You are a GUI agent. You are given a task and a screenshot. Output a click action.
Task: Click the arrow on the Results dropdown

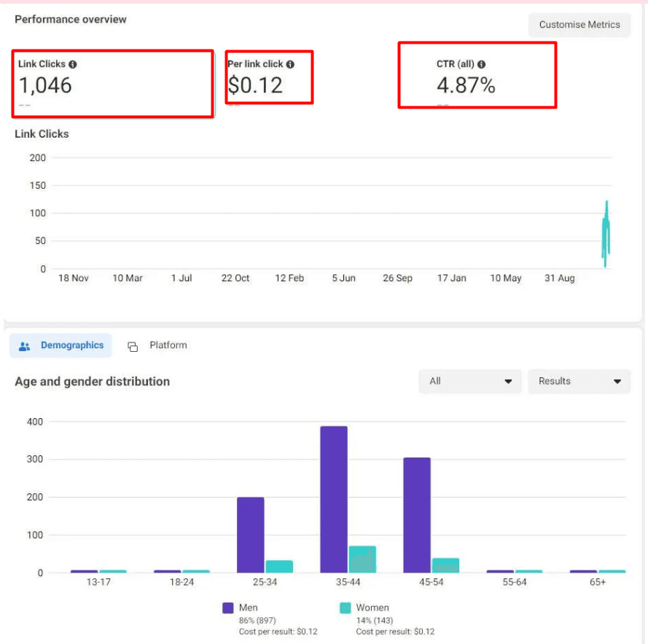[x=617, y=381]
